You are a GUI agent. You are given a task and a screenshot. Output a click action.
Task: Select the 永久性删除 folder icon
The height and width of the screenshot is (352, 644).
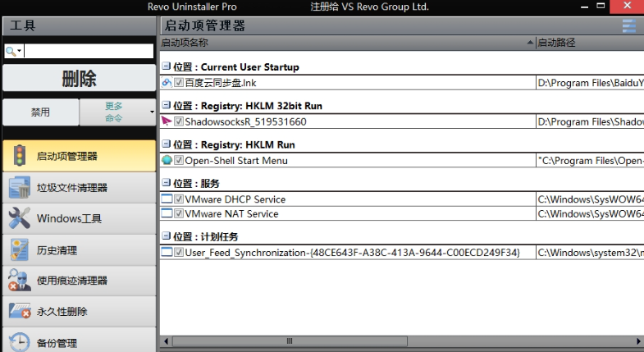21,311
